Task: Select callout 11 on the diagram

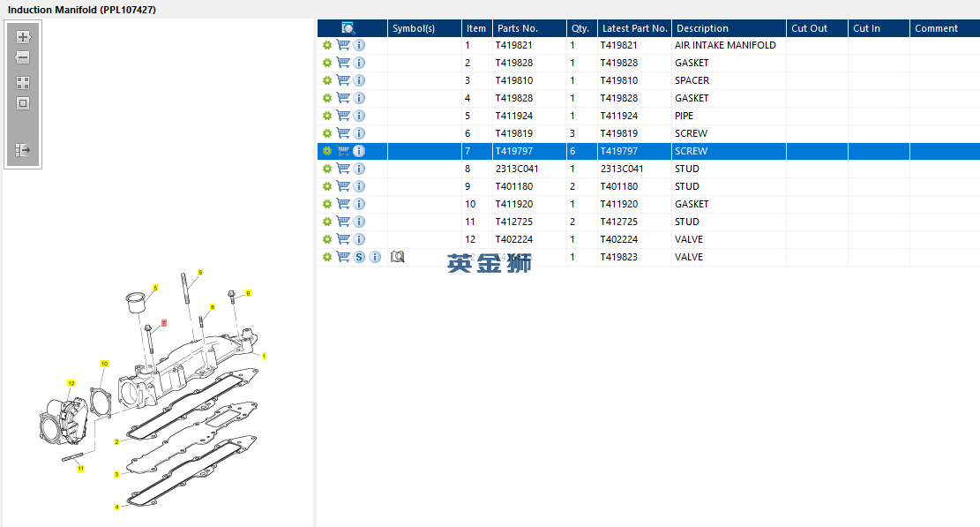Action: (x=80, y=469)
